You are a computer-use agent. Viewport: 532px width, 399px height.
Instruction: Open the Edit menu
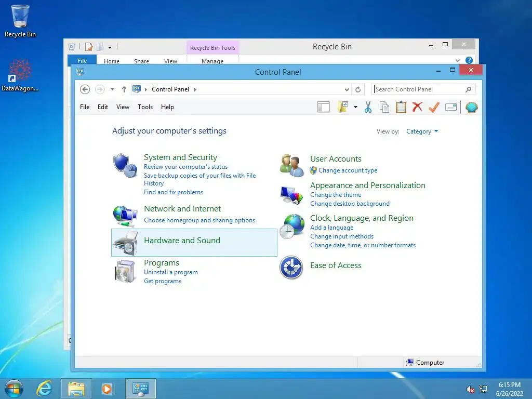[102, 107]
